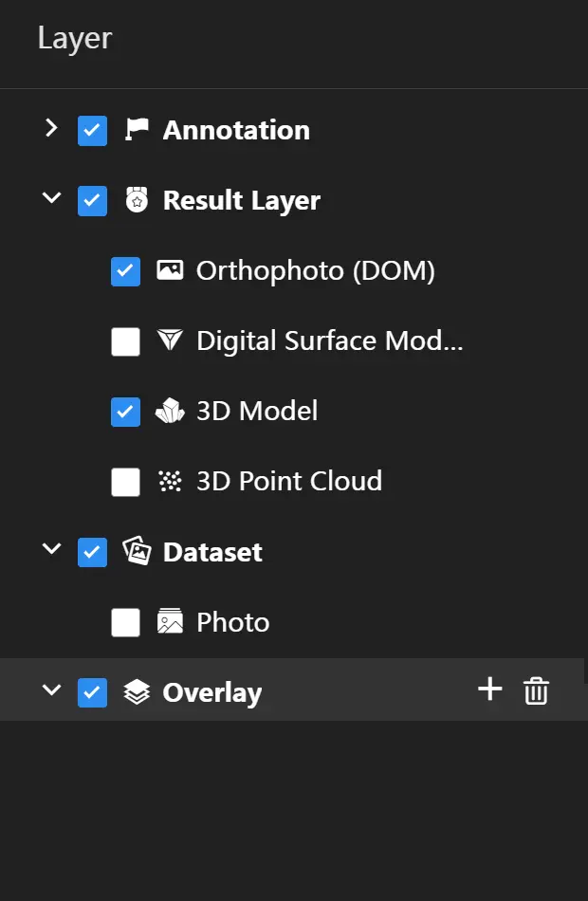Click the 3D Point Cloud dots icon
The height and width of the screenshot is (901, 588).
[x=170, y=481]
